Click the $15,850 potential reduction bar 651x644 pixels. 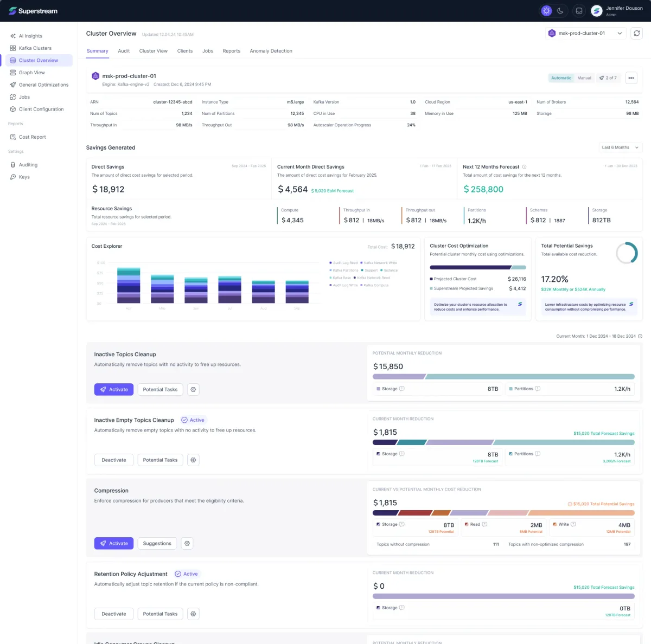(503, 377)
